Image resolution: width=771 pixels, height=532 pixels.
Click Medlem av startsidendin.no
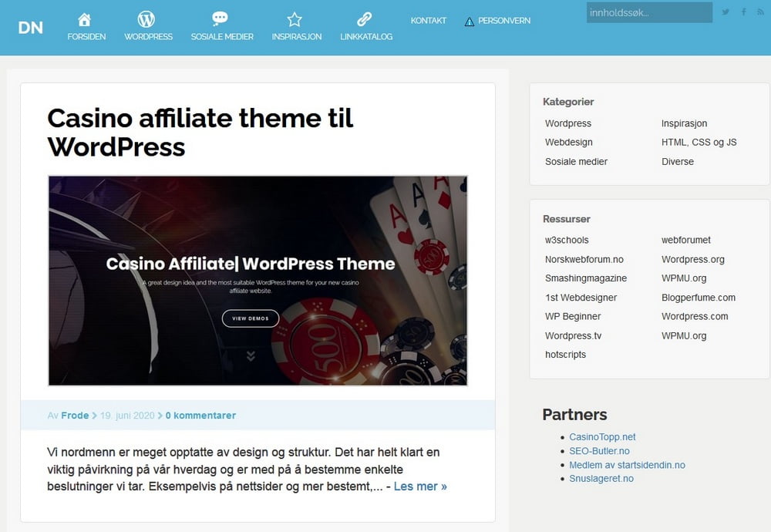pos(627,465)
